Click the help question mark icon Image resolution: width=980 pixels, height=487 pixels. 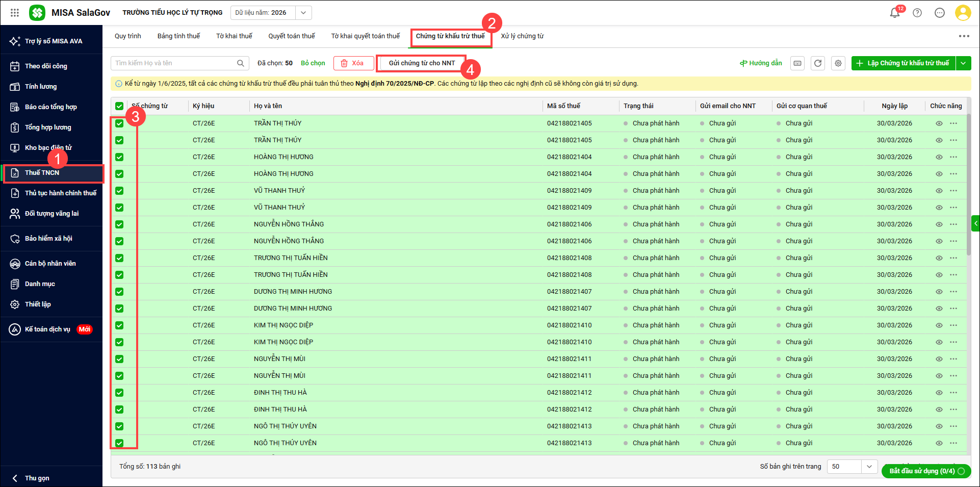pos(917,13)
